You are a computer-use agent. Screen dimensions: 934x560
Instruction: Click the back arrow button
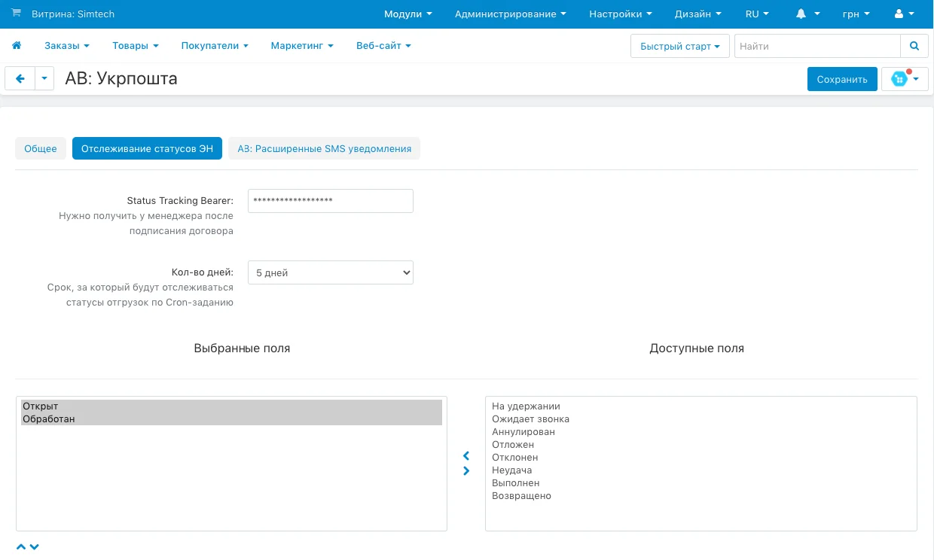[20, 78]
